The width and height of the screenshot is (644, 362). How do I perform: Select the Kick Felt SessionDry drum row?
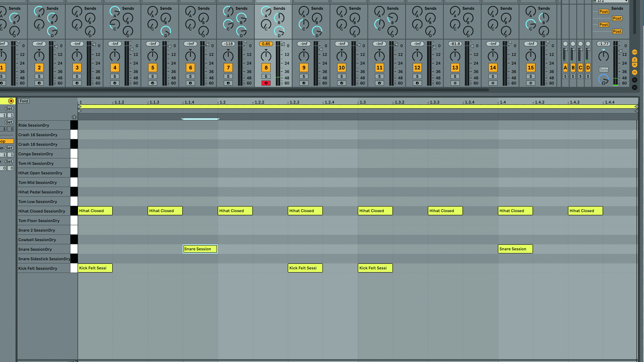[x=37, y=268]
